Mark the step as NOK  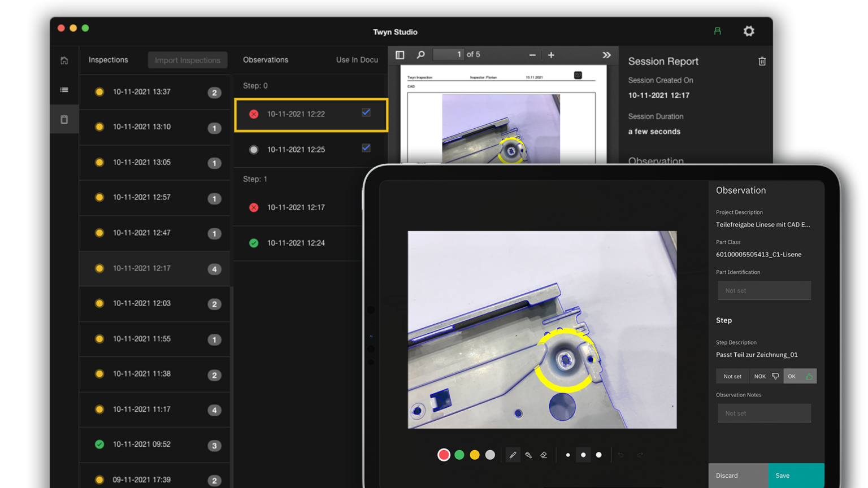tap(766, 376)
